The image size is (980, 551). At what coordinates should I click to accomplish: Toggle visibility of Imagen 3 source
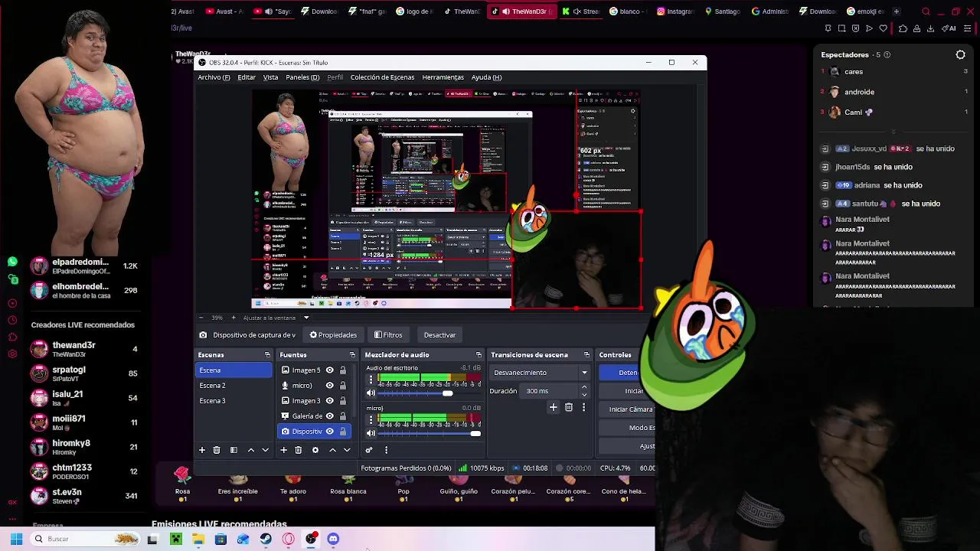[x=329, y=400]
